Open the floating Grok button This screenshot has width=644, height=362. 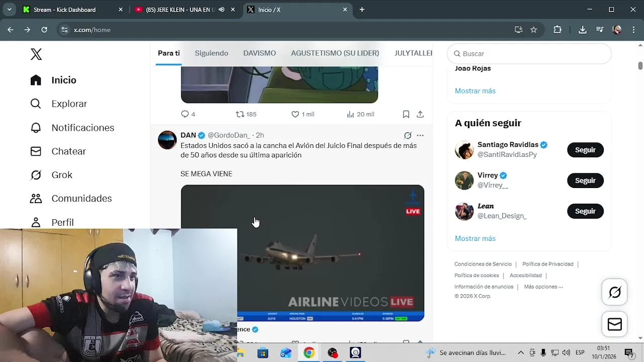pos(614,292)
